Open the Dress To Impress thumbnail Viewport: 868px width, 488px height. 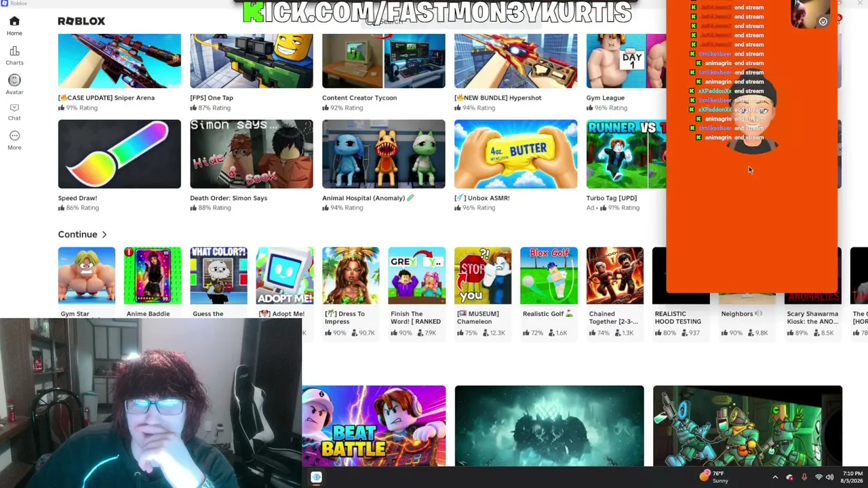[x=351, y=276]
